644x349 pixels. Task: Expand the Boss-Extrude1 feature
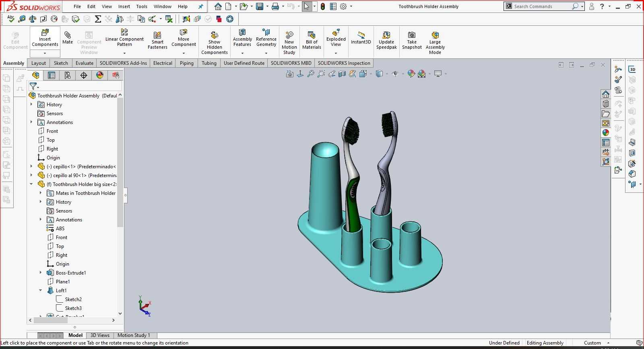41,273
